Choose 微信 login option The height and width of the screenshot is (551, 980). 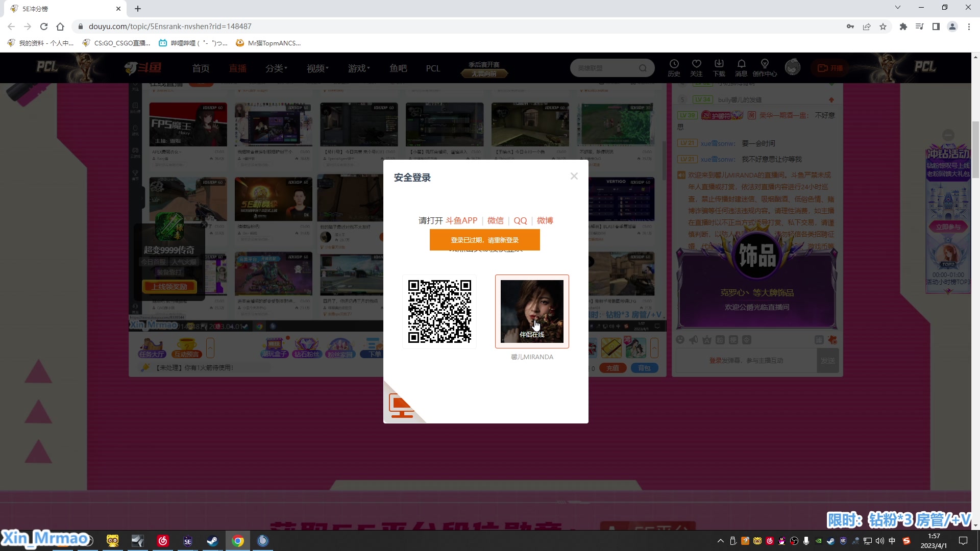coord(495,220)
